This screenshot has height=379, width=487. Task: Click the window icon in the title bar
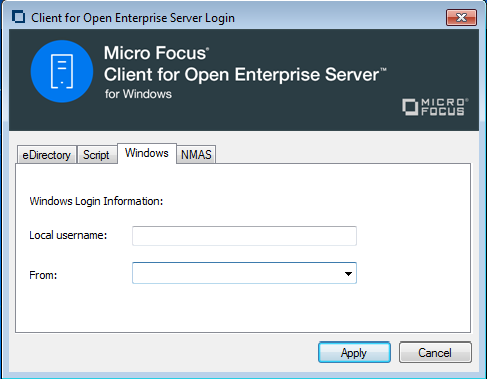(19, 17)
